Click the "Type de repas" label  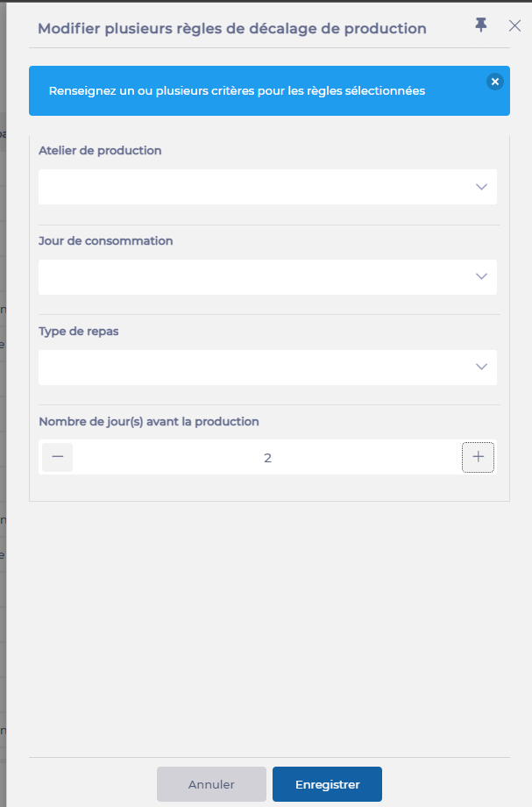click(x=79, y=331)
